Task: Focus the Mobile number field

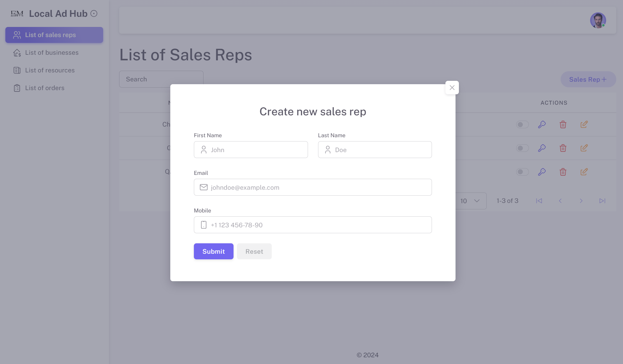Action: click(313, 225)
